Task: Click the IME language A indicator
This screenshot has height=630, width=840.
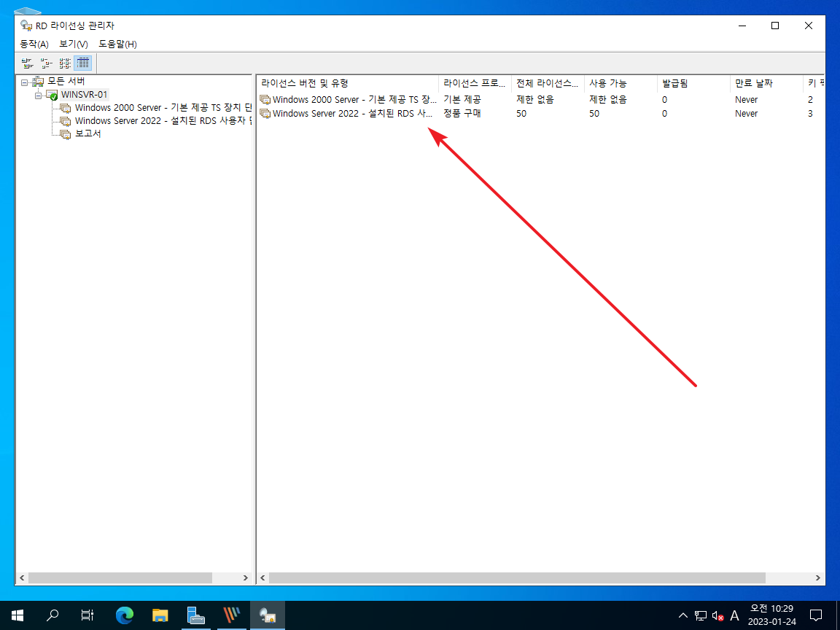Action: tap(735, 615)
